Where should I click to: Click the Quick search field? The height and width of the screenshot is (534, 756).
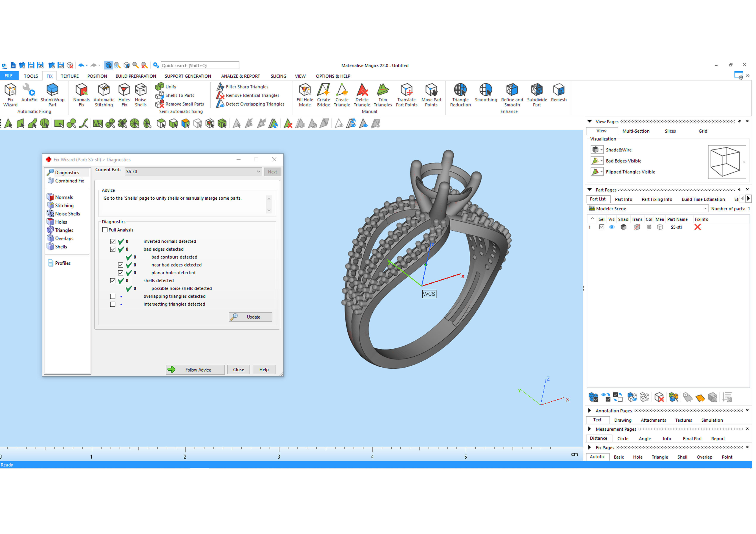[x=200, y=65]
